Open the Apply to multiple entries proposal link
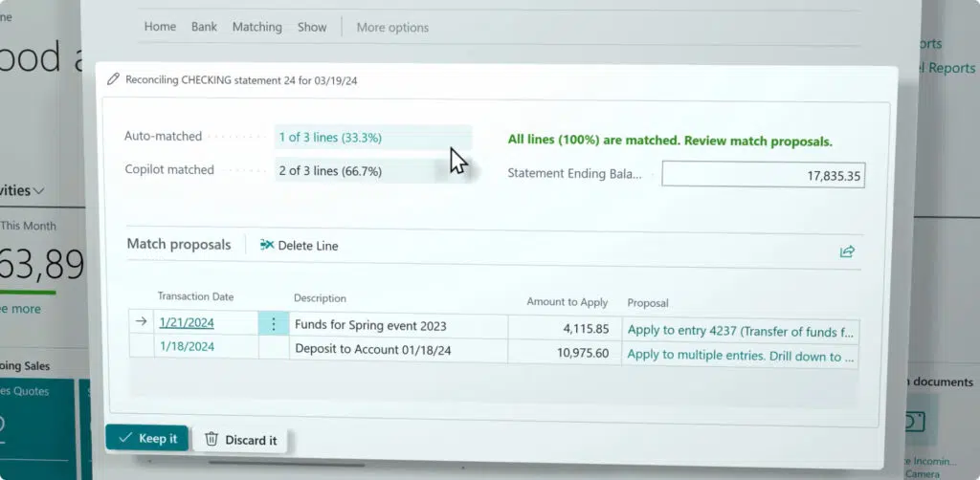The image size is (980, 480). click(x=741, y=355)
